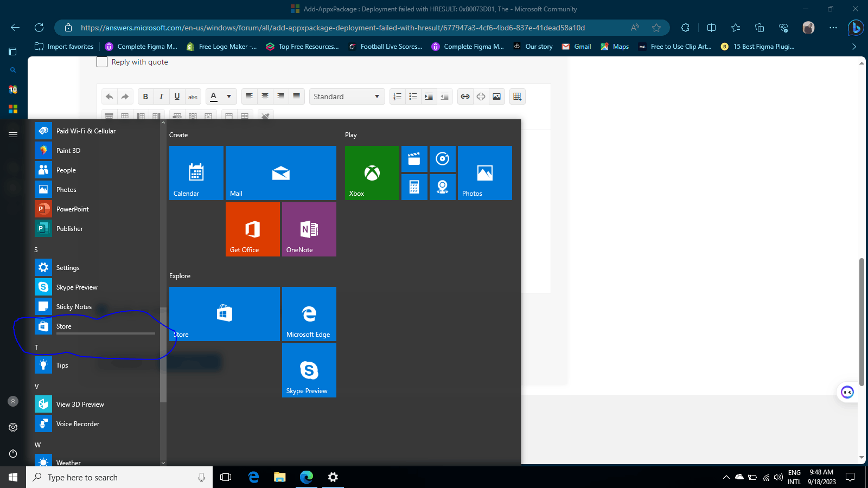The height and width of the screenshot is (488, 868).
Task: Select Tips in the app list
Action: [97, 365]
